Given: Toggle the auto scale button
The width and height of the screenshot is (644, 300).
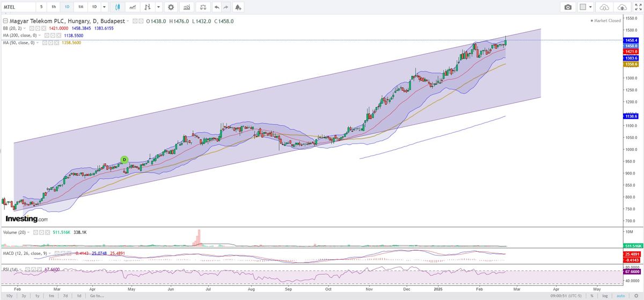Looking at the screenshot, I should [x=621, y=296].
